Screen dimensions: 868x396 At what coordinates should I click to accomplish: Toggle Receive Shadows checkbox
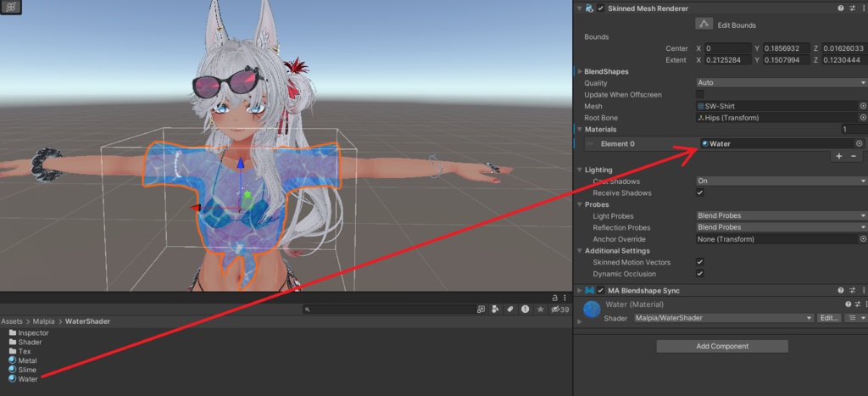[x=700, y=192]
